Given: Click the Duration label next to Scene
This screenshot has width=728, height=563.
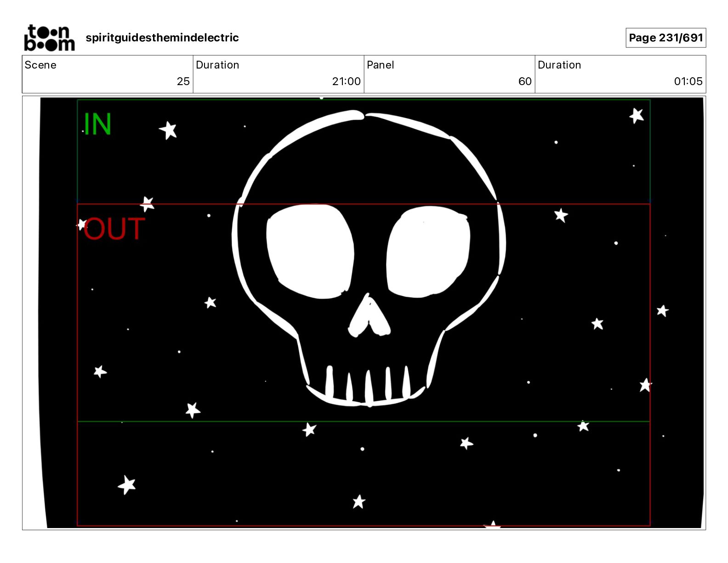Looking at the screenshot, I should (217, 65).
